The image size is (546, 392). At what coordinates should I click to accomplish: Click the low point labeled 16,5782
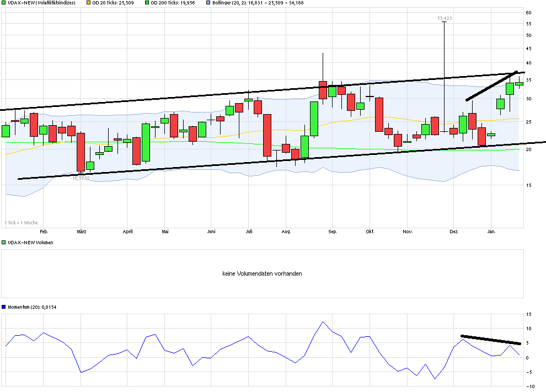tap(80, 178)
